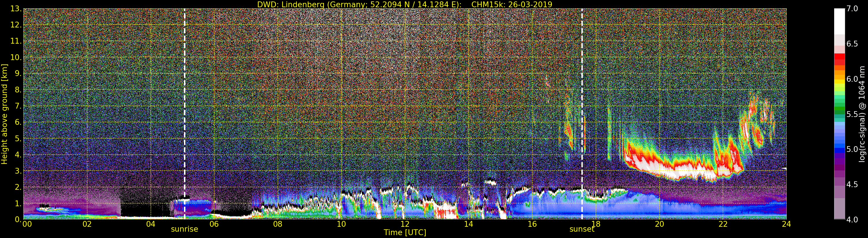Click the height axis tick '4.'
This screenshot has height=238, width=868.
tap(18, 155)
